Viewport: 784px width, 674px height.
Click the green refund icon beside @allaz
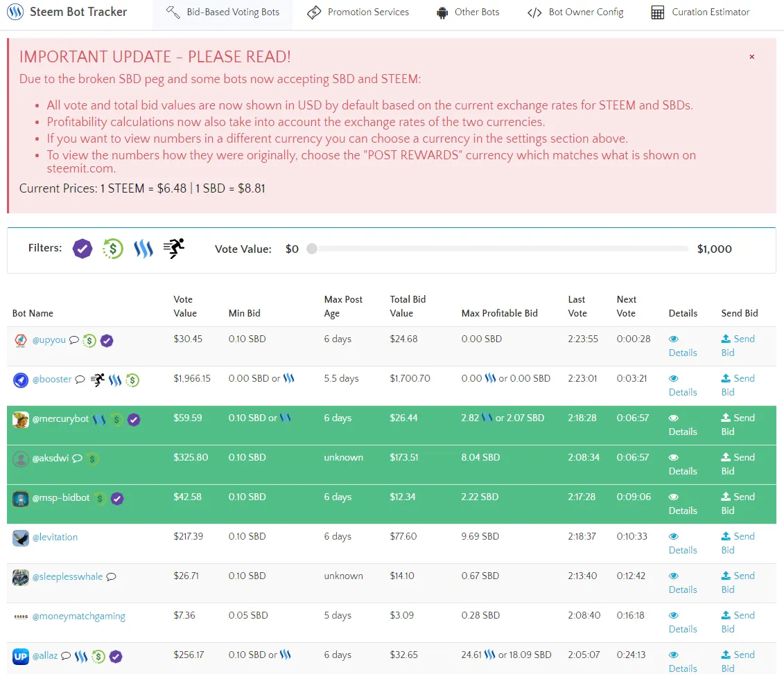[x=98, y=657]
